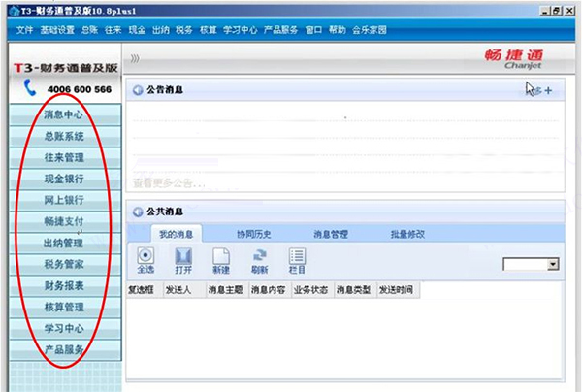Click the 公告消息 section title
This screenshot has height=392, width=582.
(165, 90)
